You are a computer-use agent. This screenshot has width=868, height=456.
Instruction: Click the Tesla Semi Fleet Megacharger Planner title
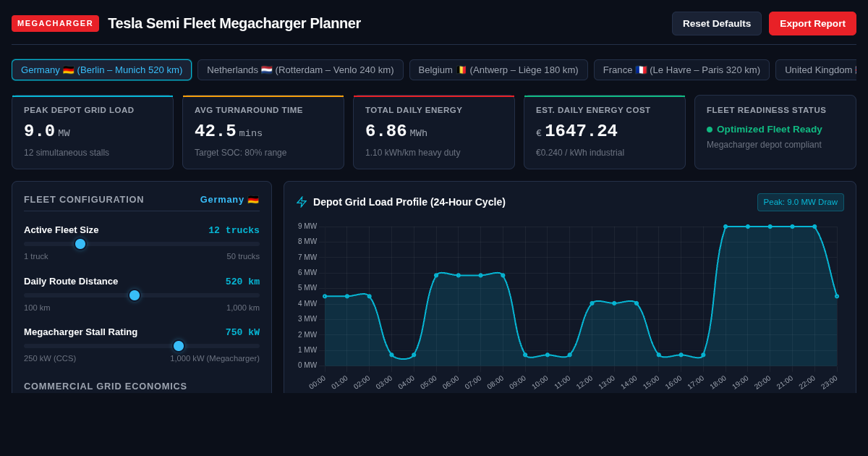click(x=234, y=23)
